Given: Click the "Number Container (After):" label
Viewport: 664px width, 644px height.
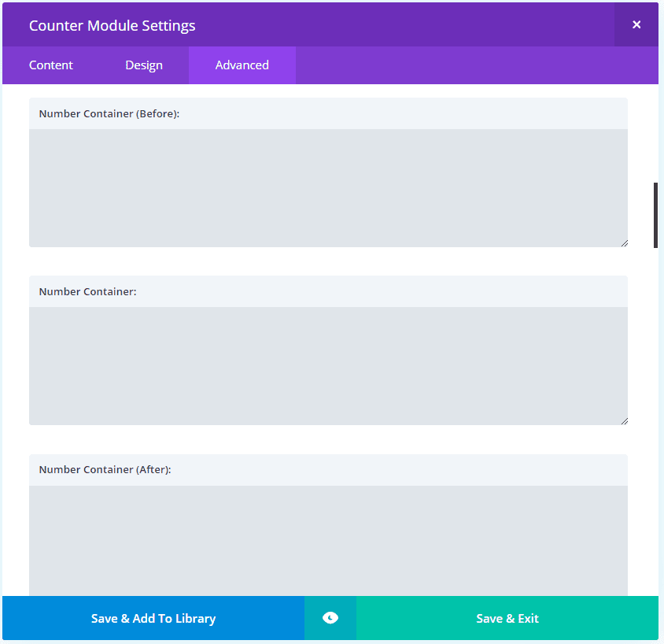Looking at the screenshot, I should pyautogui.click(x=105, y=470).
